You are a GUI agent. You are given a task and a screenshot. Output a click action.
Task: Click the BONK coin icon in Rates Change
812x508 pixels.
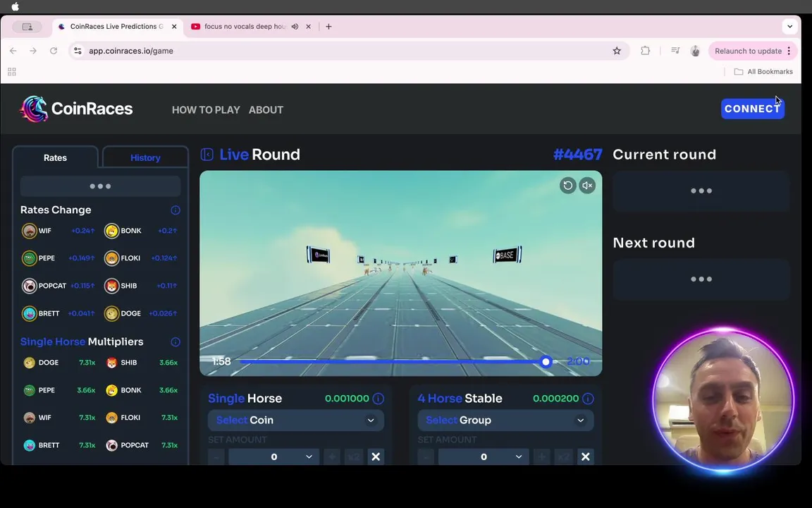pyautogui.click(x=112, y=231)
